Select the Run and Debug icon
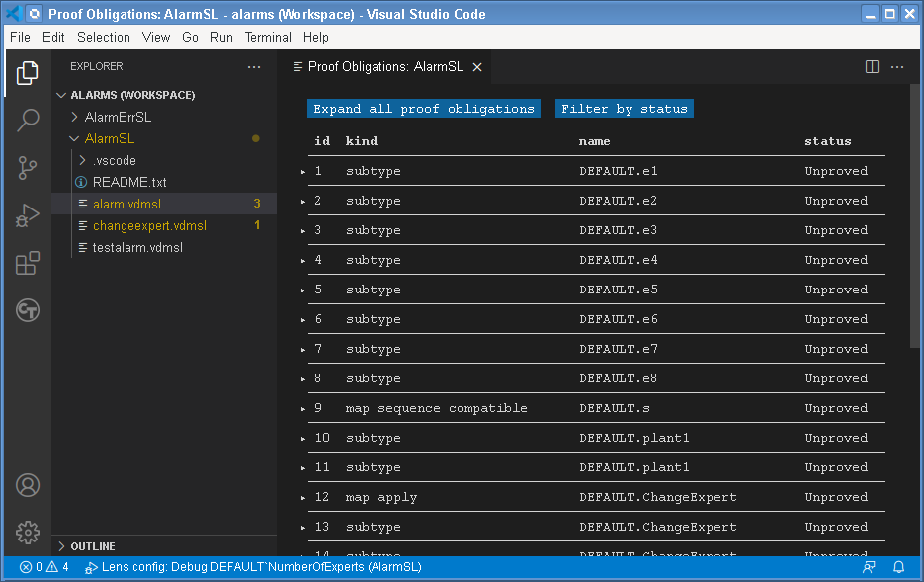The image size is (924, 582). [x=27, y=215]
